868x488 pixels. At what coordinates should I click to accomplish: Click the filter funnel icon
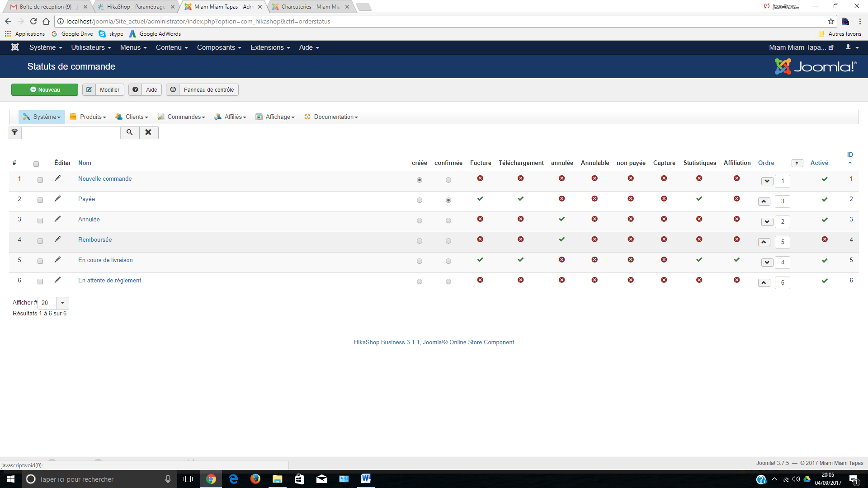[15, 132]
